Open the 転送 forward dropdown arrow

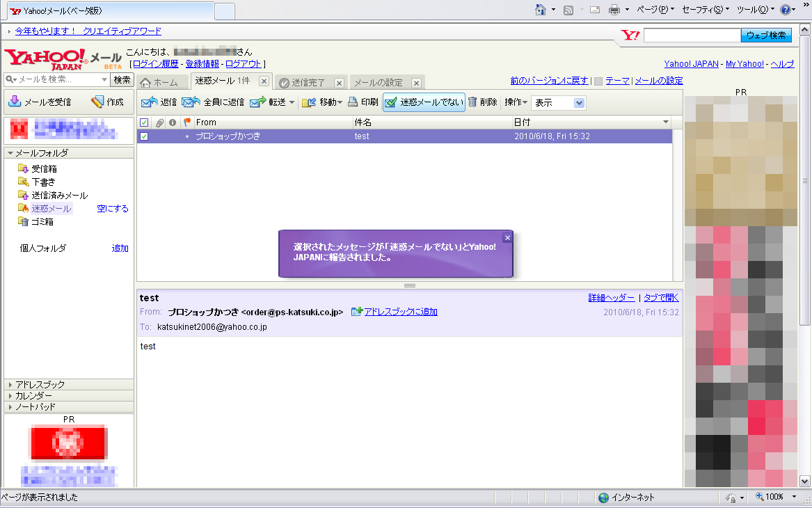pyautogui.click(x=292, y=102)
